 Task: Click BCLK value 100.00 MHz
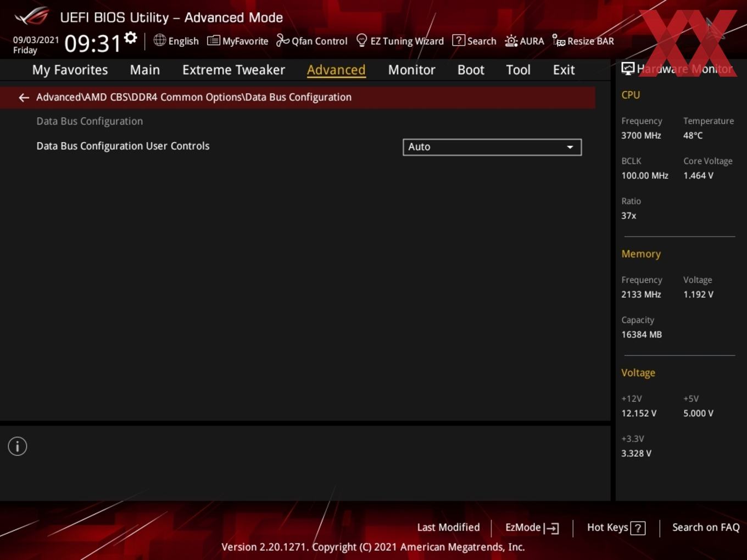(645, 176)
